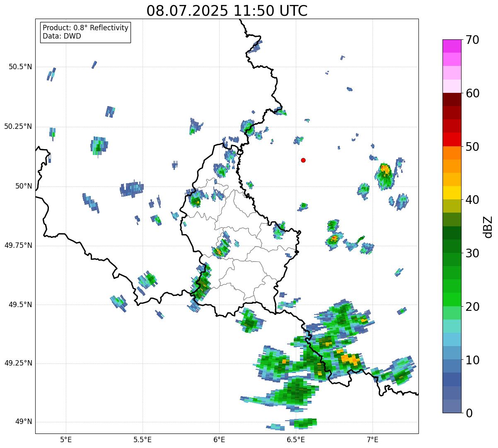Viewport: 498px width, 448px height.
Task: Click the colorbar tick label 20
Action: (x=472, y=307)
